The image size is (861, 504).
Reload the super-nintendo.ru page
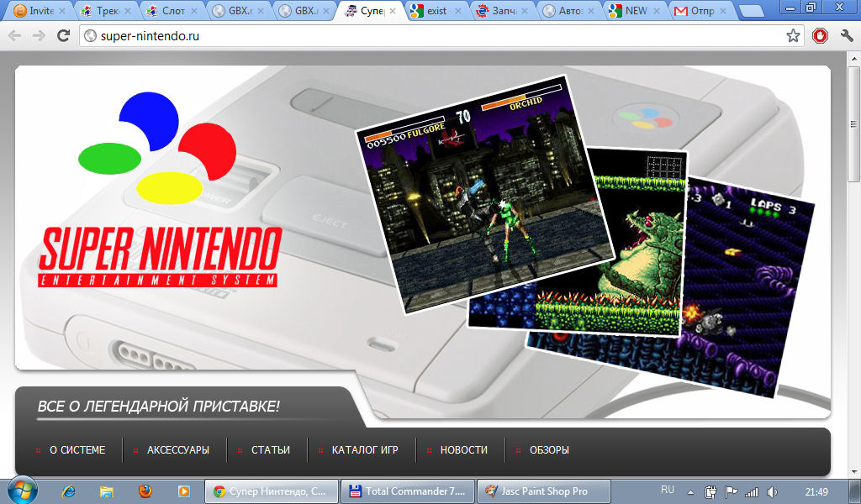64,35
